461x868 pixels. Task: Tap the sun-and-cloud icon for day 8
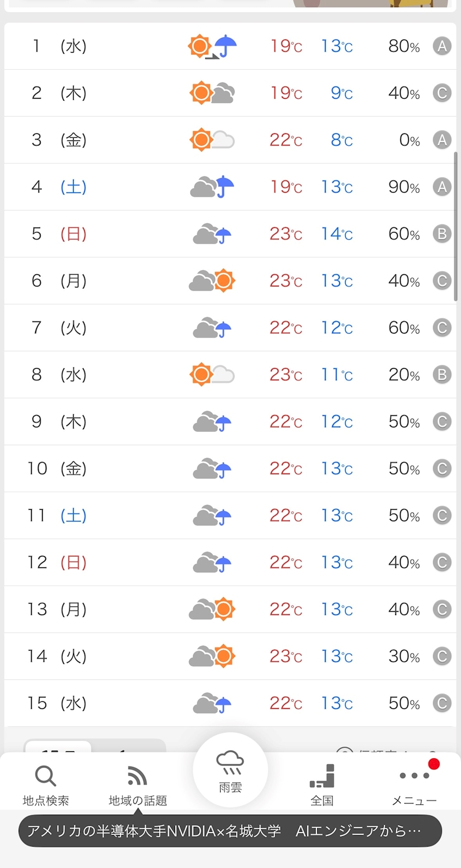212,375
